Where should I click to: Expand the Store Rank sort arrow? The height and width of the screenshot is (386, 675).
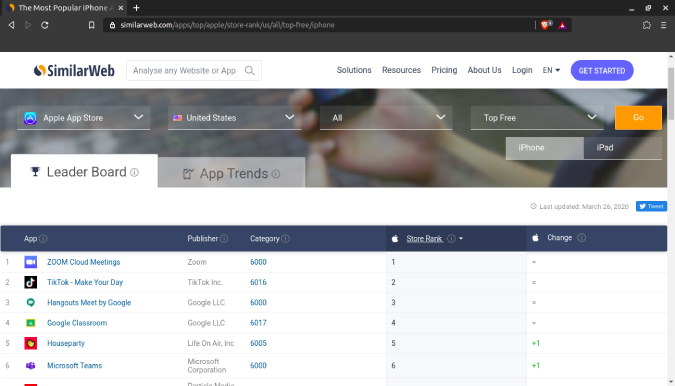461,238
